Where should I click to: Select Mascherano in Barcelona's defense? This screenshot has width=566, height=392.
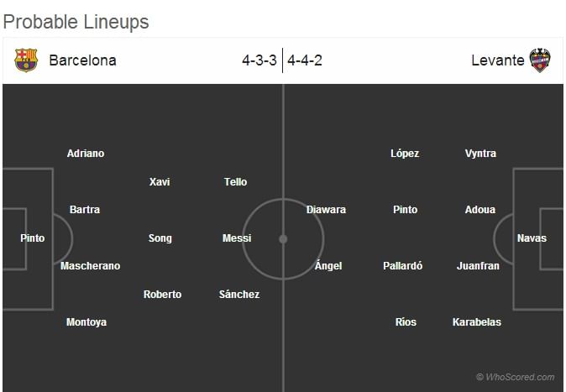[90, 266]
